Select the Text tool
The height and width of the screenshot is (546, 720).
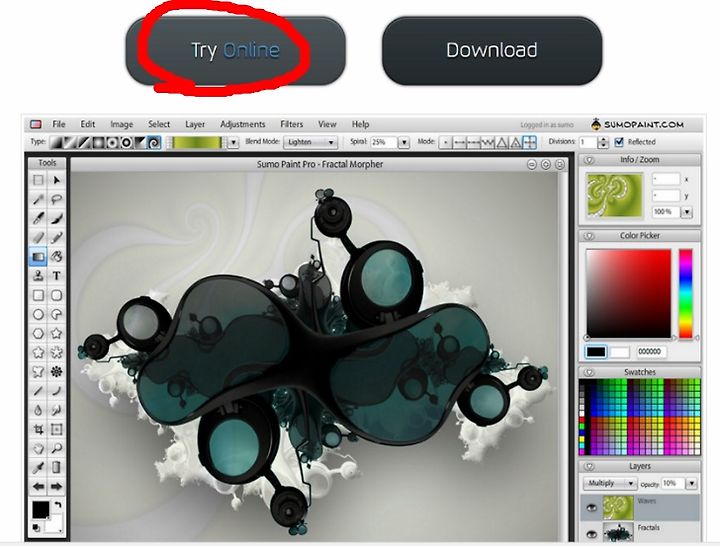click(x=56, y=276)
